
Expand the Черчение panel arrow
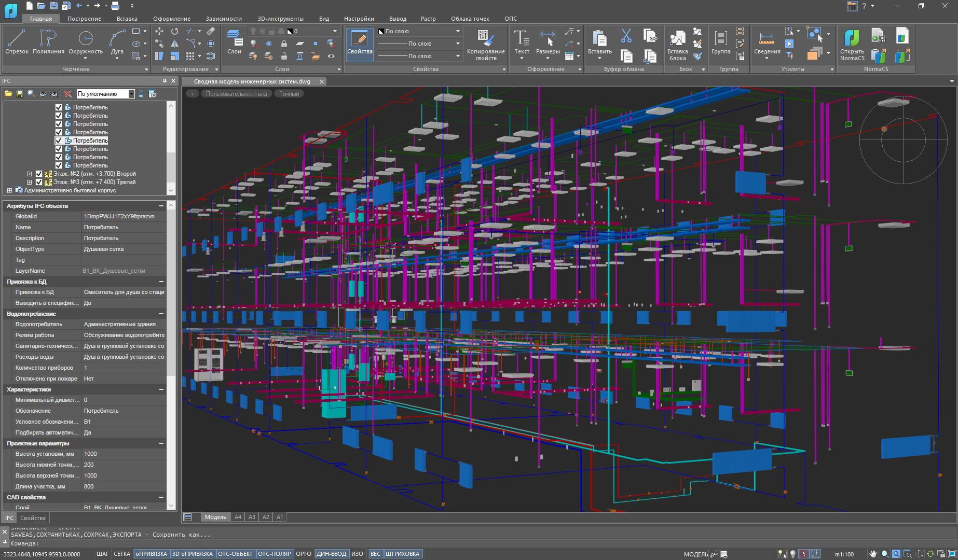point(146,69)
